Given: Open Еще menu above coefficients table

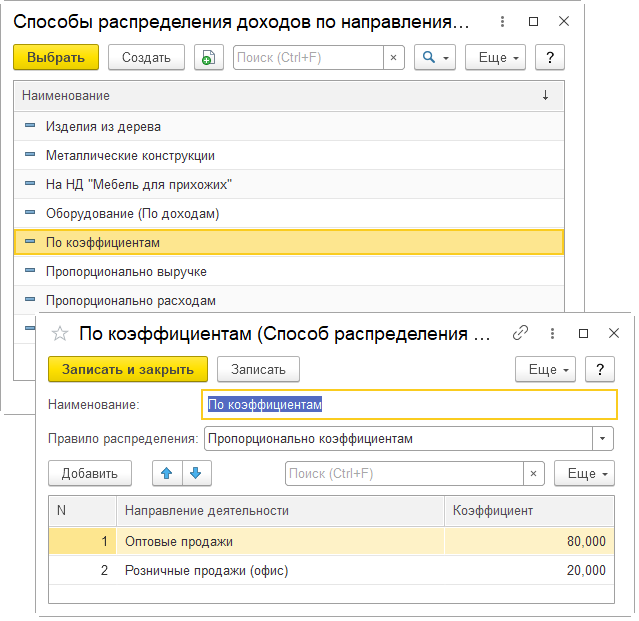Looking at the screenshot, I should (x=584, y=473).
